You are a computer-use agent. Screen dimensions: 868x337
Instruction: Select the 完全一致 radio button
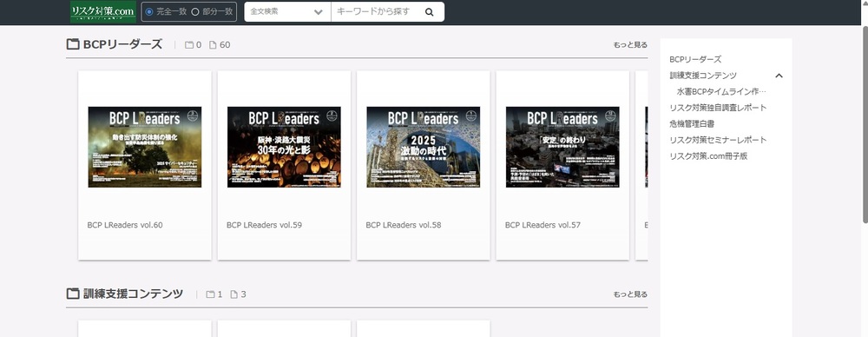(149, 11)
